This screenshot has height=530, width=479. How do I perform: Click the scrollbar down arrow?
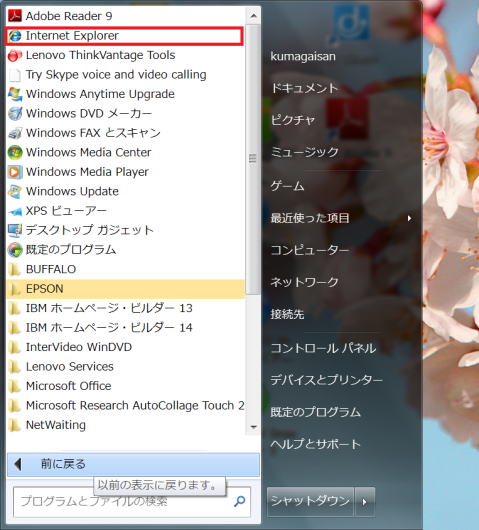(x=253, y=427)
